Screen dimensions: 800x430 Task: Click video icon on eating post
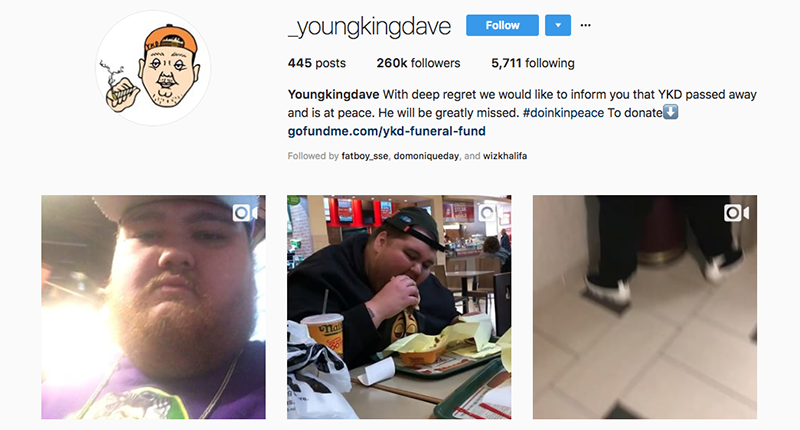tap(488, 212)
